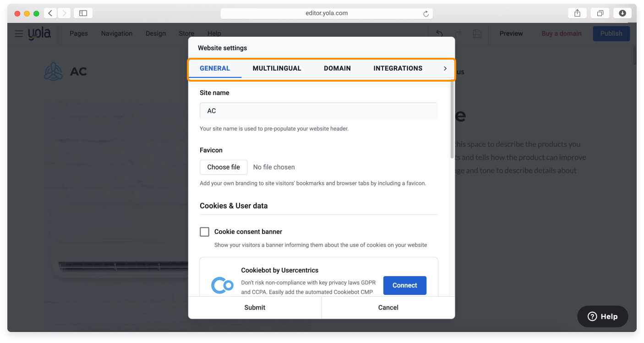Image resolution: width=644 pixels, height=343 pixels.
Task: Switch to the Multilingual tab
Action: pyautogui.click(x=277, y=68)
